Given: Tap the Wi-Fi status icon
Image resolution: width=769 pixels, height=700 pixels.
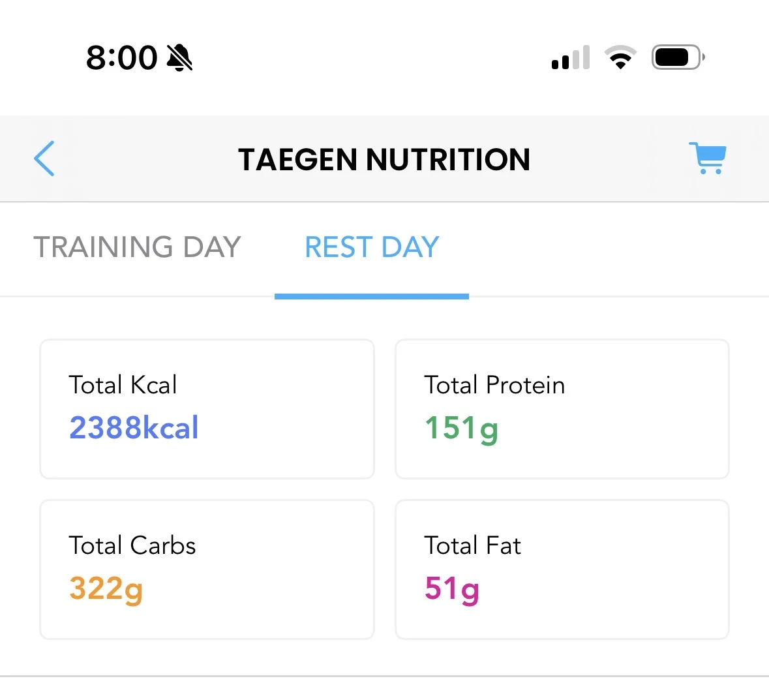Looking at the screenshot, I should point(620,57).
